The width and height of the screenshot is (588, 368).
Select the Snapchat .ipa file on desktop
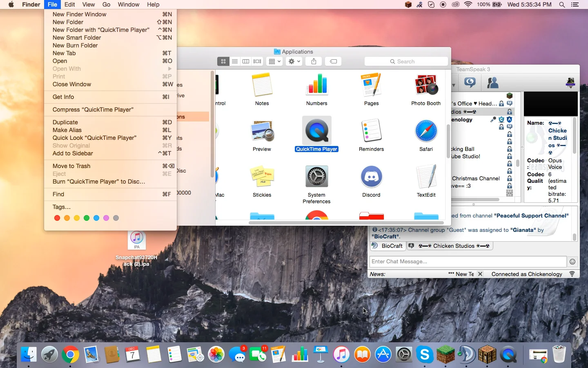[137, 249]
